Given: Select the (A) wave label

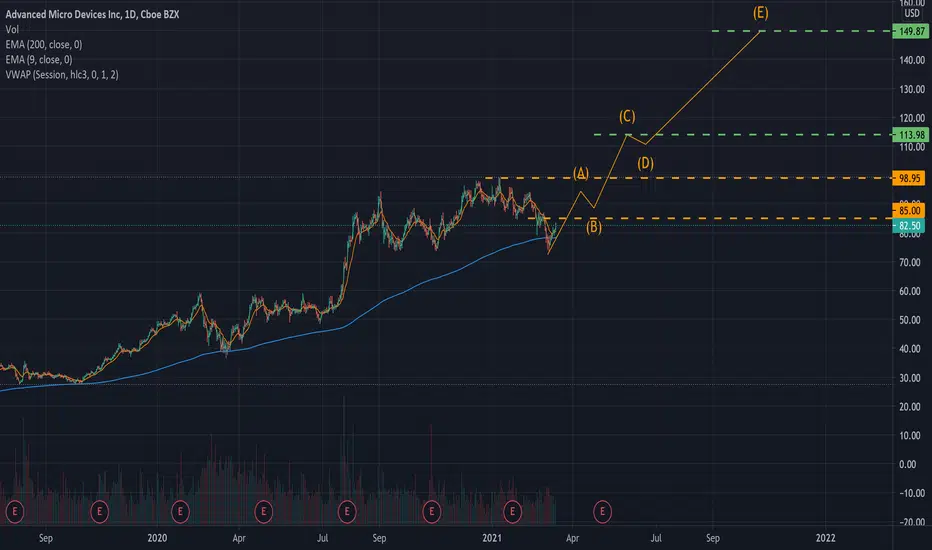Looking at the screenshot, I should (x=581, y=174).
